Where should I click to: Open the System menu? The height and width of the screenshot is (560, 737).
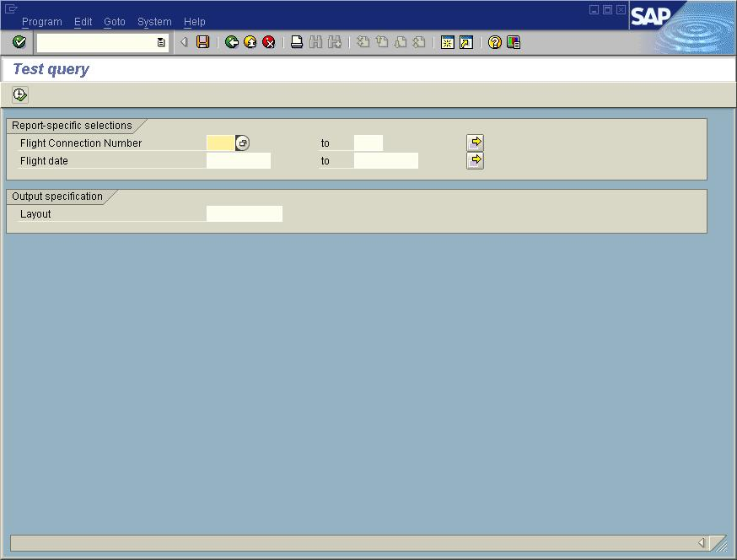(x=154, y=22)
